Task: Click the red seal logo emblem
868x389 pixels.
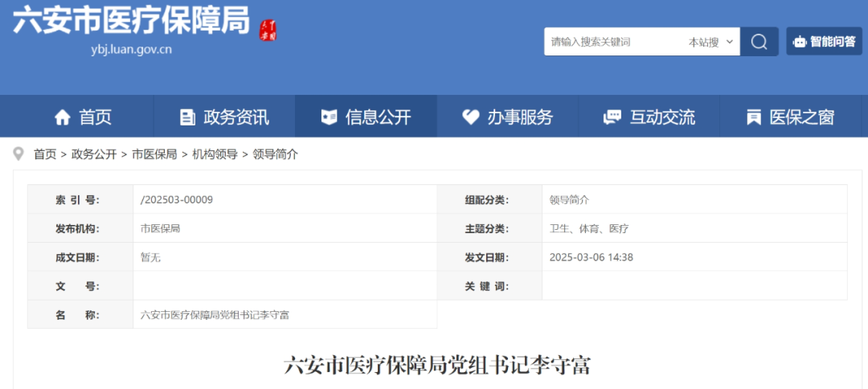Action: click(x=268, y=31)
